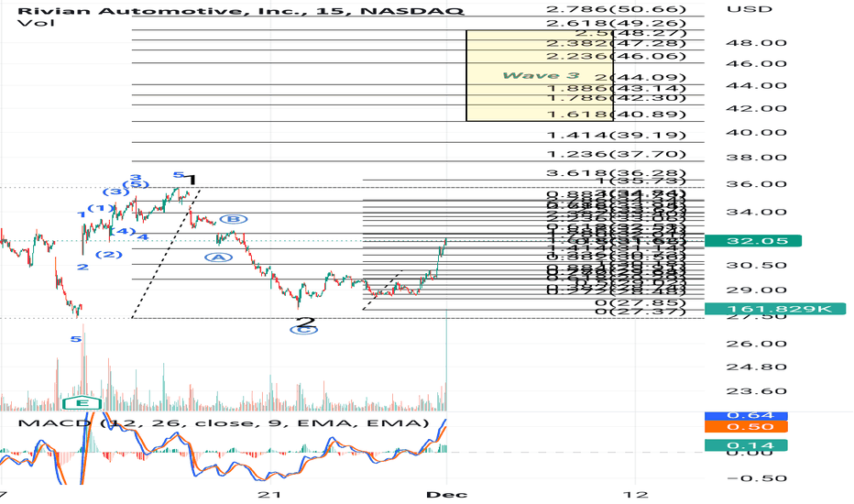Image resolution: width=854 pixels, height=504 pixels.
Task: Click the 'USD' currency label
Action: [x=750, y=9]
